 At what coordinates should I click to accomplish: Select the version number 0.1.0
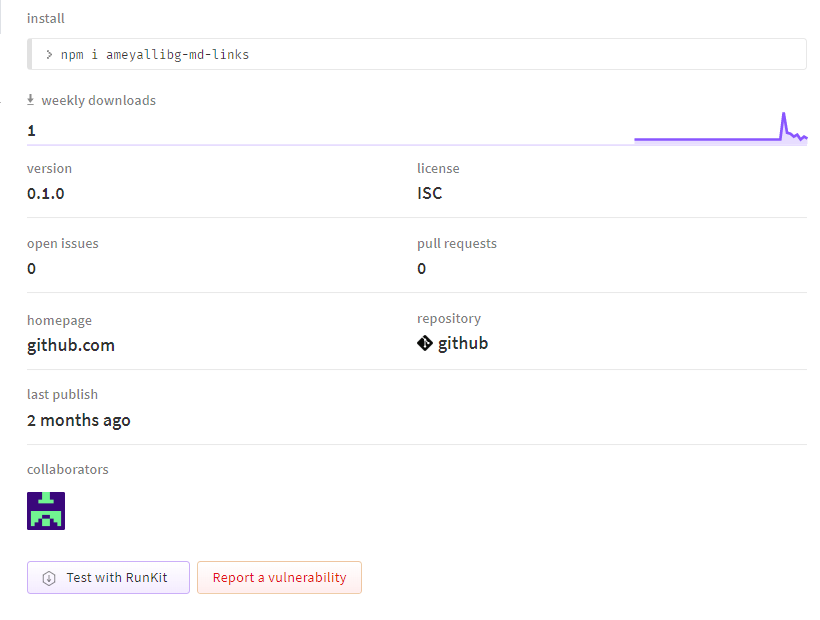(46, 193)
